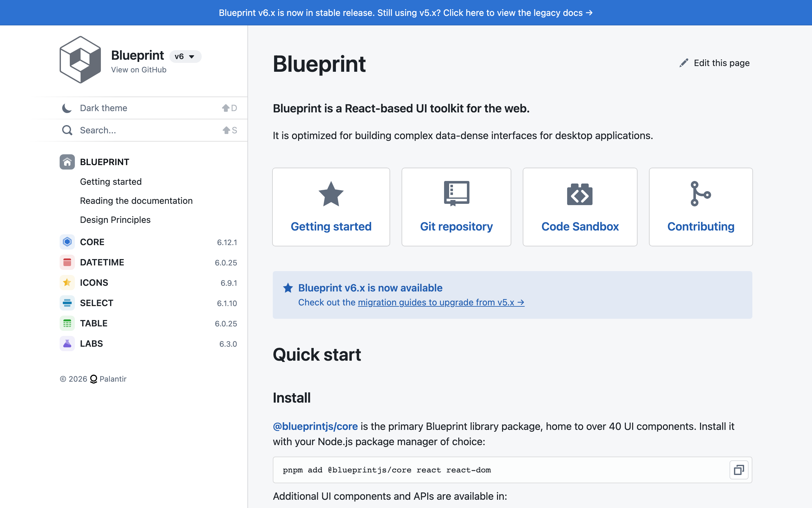812x508 pixels.
Task: Click the Table package grid icon
Action: pyautogui.click(x=67, y=323)
